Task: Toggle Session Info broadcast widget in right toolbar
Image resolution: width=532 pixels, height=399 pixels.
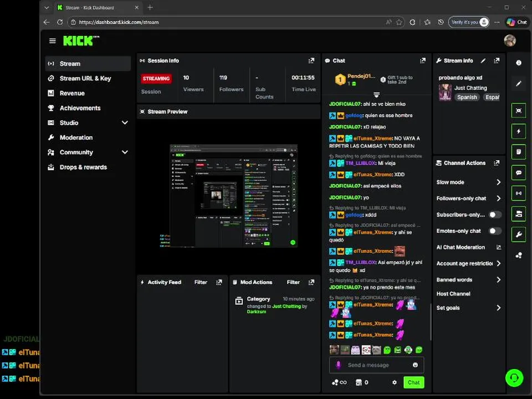Action: 519,193
